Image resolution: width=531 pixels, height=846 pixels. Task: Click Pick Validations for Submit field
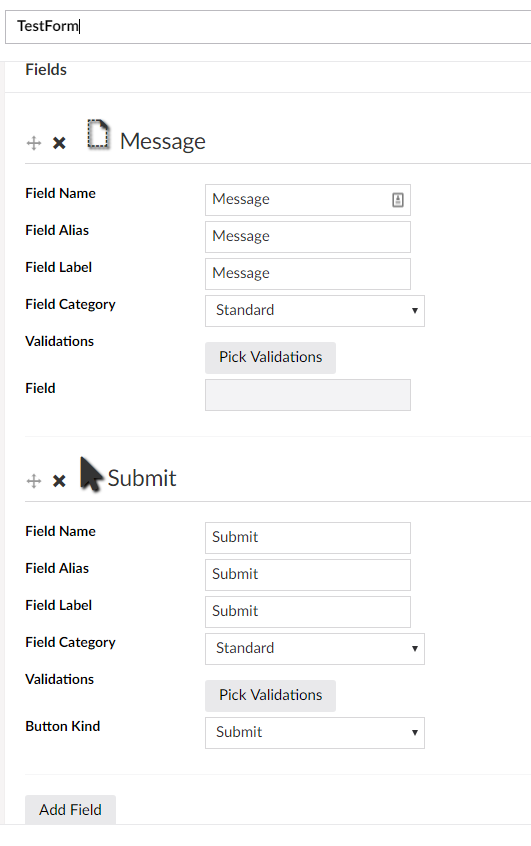click(270, 695)
